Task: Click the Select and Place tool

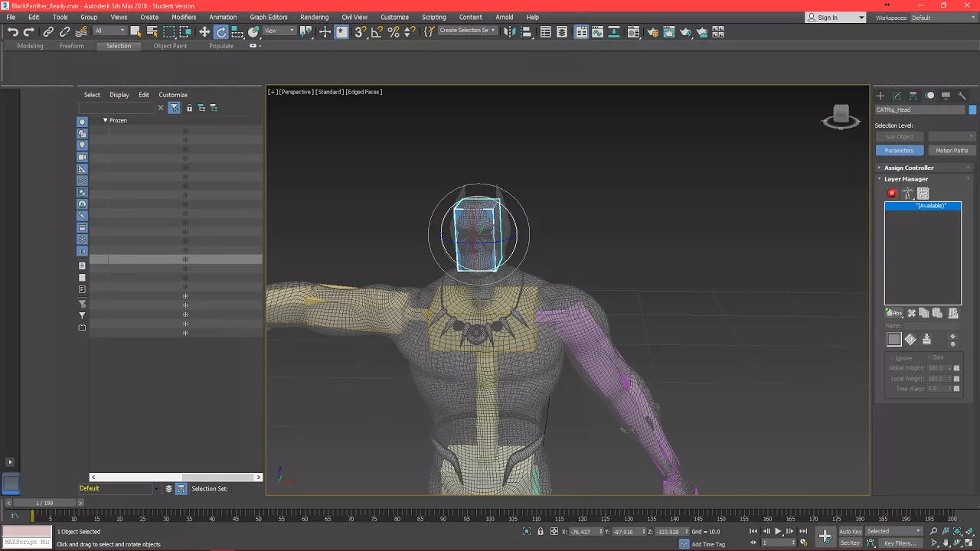Action: point(254,31)
